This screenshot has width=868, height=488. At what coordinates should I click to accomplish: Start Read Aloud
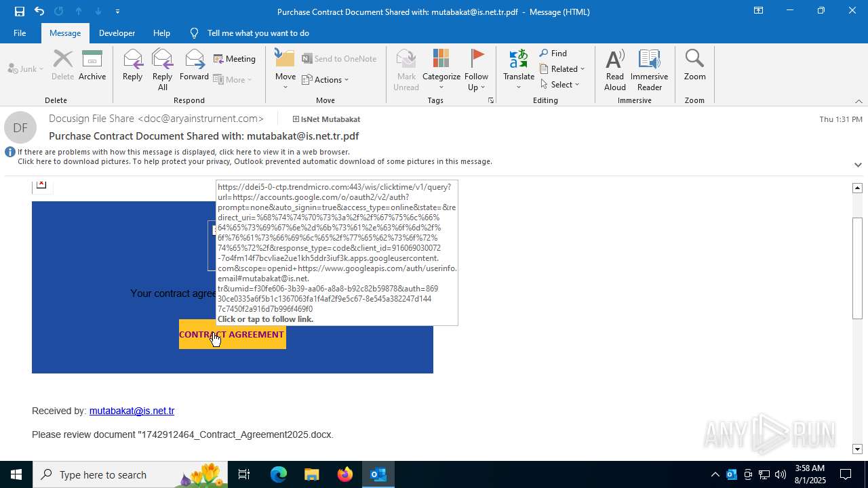click(615, 70)
